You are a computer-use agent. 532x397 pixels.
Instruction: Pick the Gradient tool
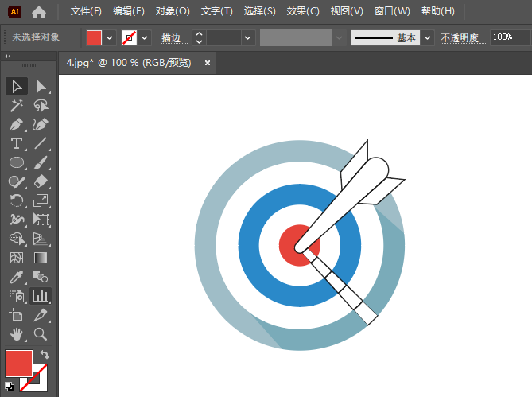(x=41, y=258)
